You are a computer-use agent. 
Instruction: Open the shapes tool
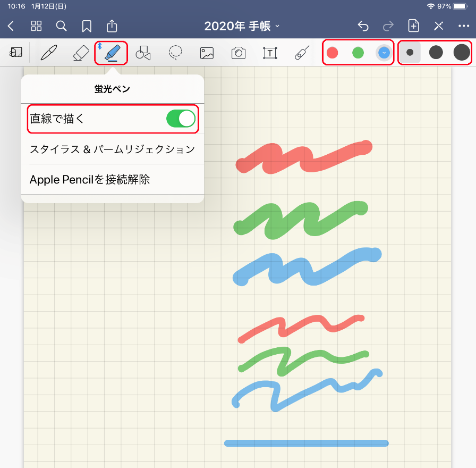(143, 53)
